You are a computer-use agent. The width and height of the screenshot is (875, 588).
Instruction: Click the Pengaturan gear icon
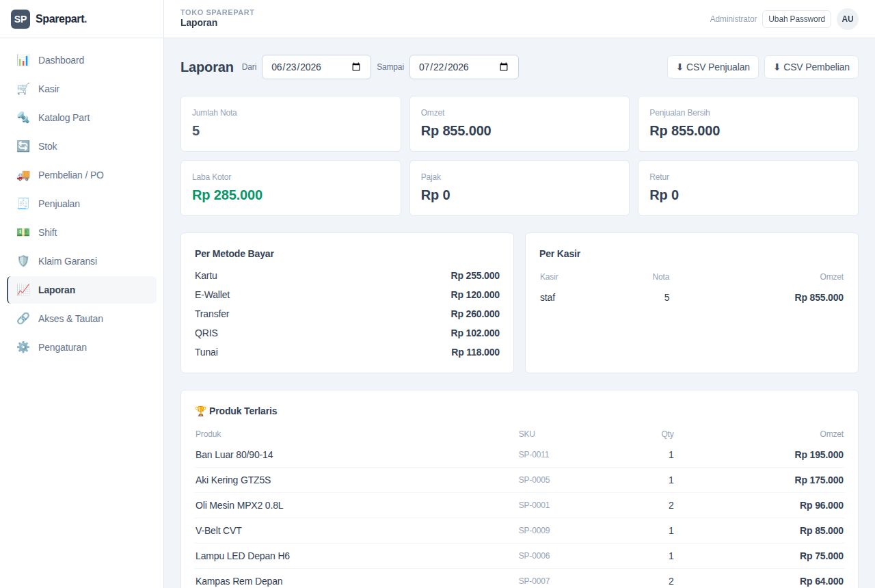[23, 347]
